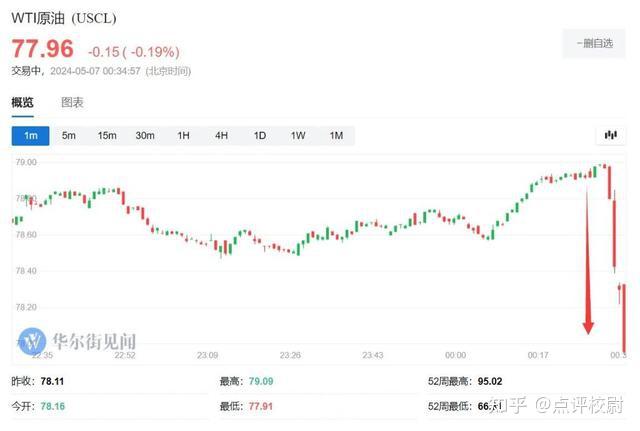The width and height of the screenshot is (640, 431).
Task: Select the 5m timeframe
Action: (x=69, y=136)
